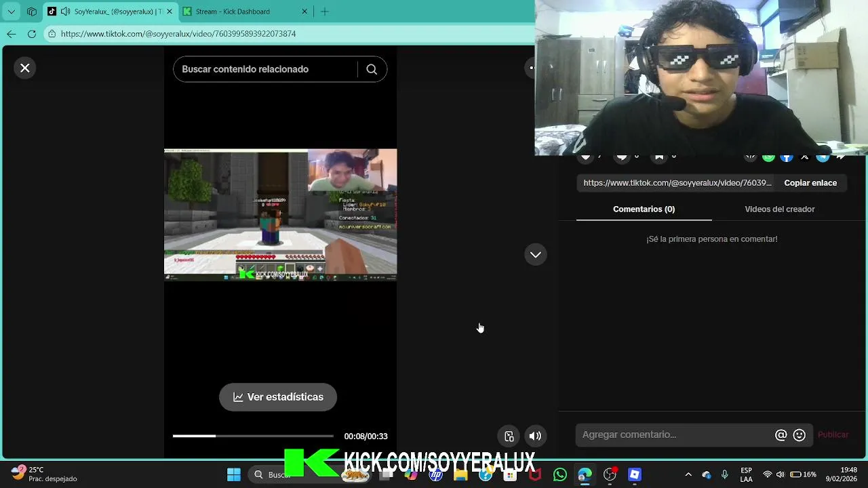The width and height of the screenshot is (868, 488).
Task: Share video via WhatsApp icon
Action: tap(768, 157)
